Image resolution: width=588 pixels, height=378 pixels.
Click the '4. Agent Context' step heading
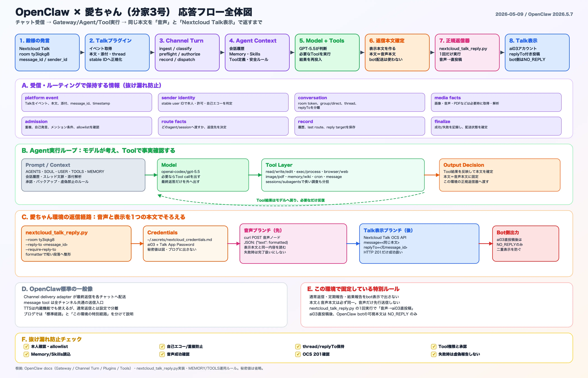tap(253, 41)
